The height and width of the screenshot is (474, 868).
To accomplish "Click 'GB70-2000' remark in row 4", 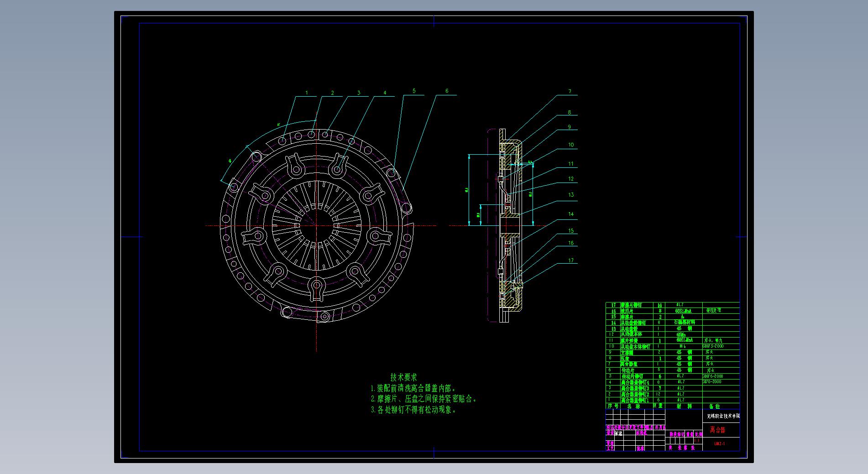I will pyautogui.click(x=712, y=382).
